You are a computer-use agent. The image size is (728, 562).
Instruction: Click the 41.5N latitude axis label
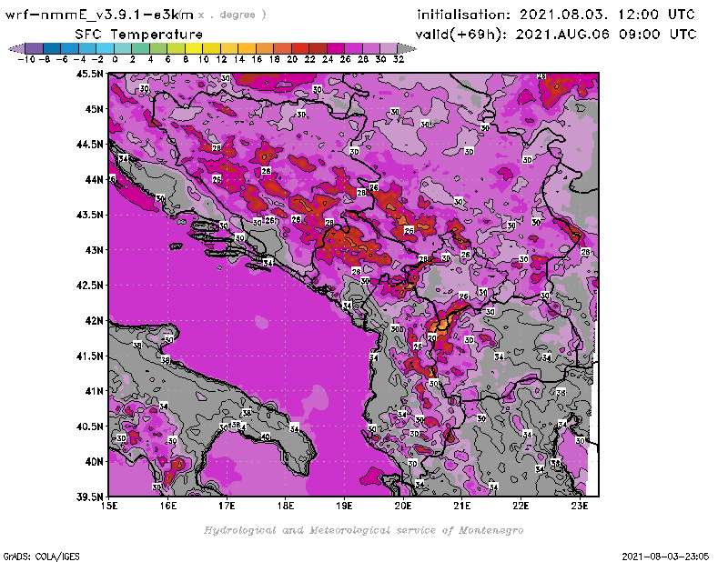89,356
